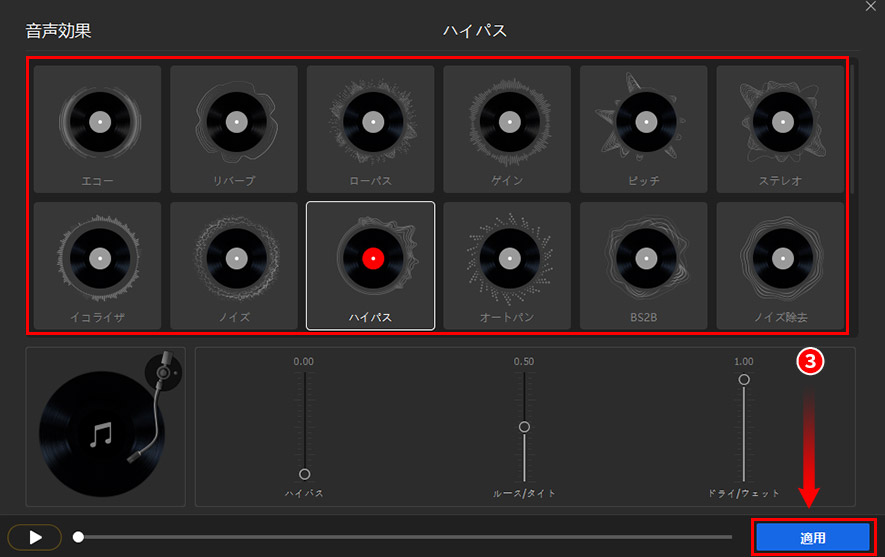Click the 音声効果 dialog title
This screenshot has width=885, height=557.
[58, 30]
